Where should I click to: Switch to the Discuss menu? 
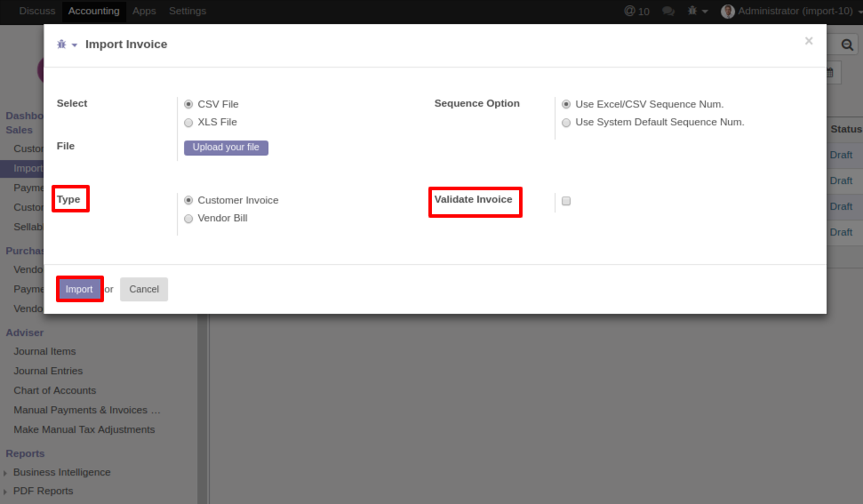coord(36,12)
